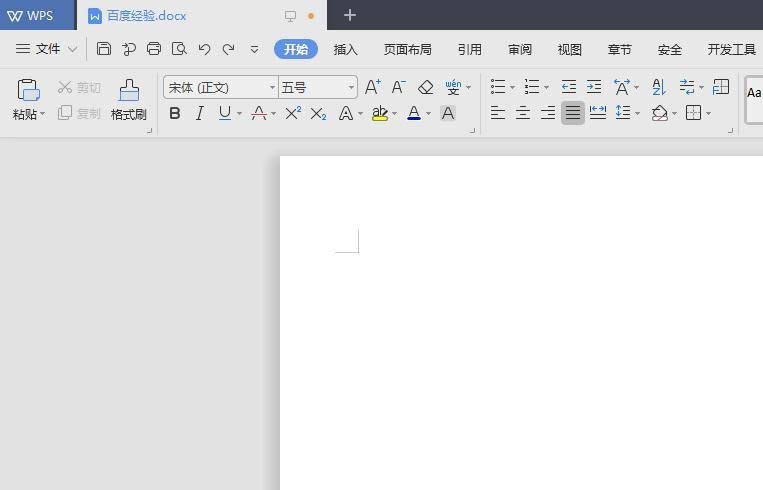This screenshot has height=490, width=763.
Task: Apply Superscript formatting
Action: tap(293, 114)
